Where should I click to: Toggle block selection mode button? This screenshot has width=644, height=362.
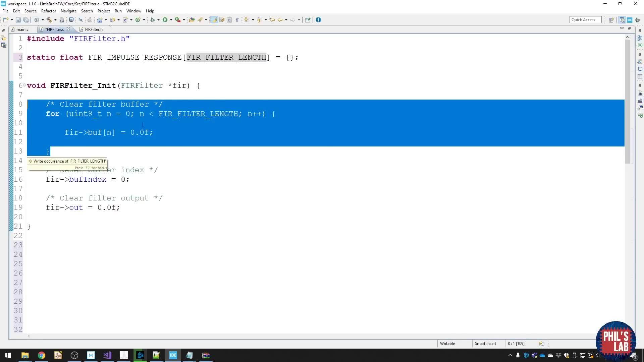(x=229, y=20)
